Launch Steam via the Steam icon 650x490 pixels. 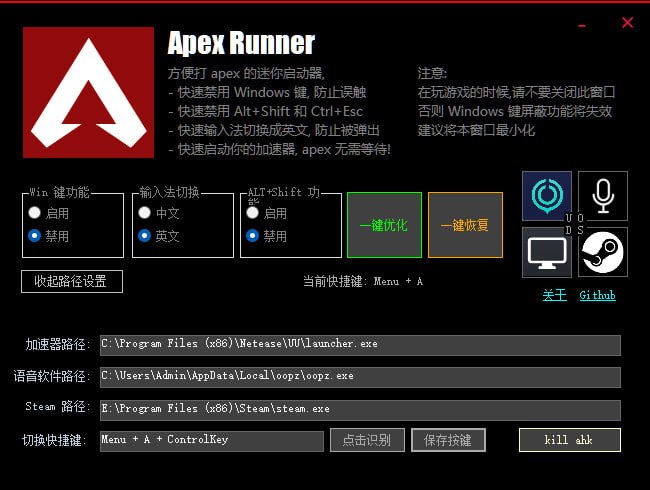603,252
